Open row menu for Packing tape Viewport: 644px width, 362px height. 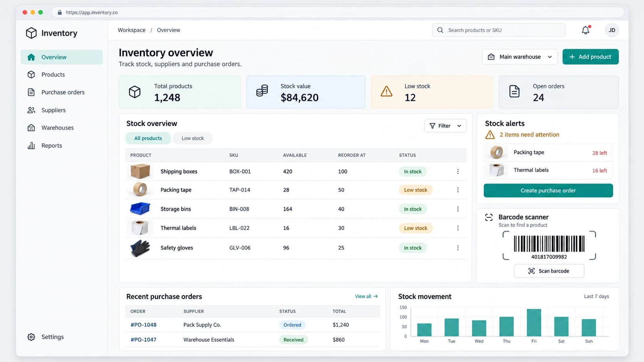(458, 190)
